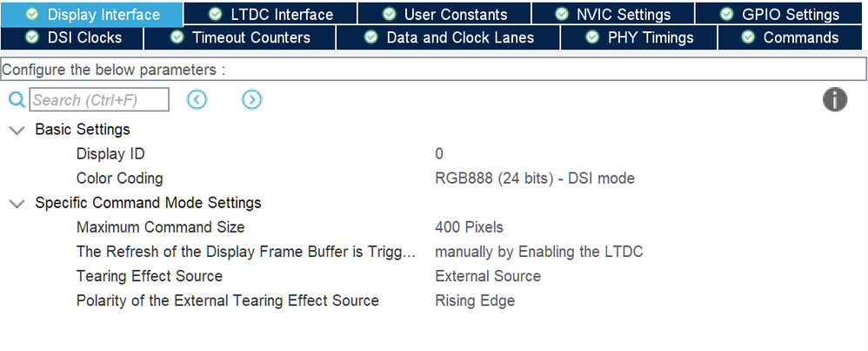Collapse the Basic Settings section
This screenshot has width=868, height=351.
[x=17, y=131]
